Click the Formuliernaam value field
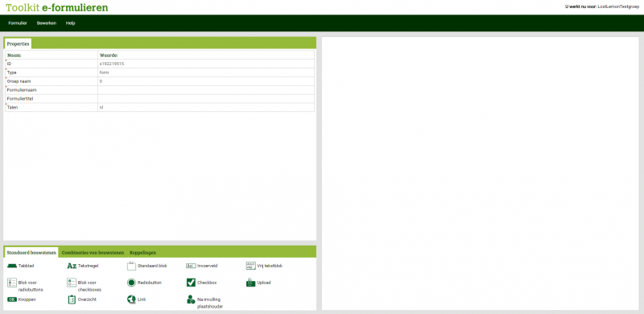The width and height of the screenshot is (644, 314). click(206, 90)
